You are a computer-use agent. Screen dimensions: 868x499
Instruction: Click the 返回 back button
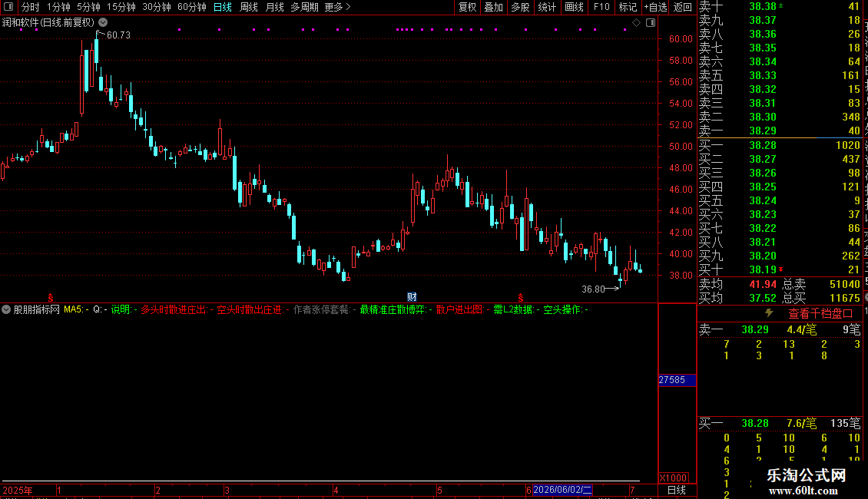tap(683, 7)
